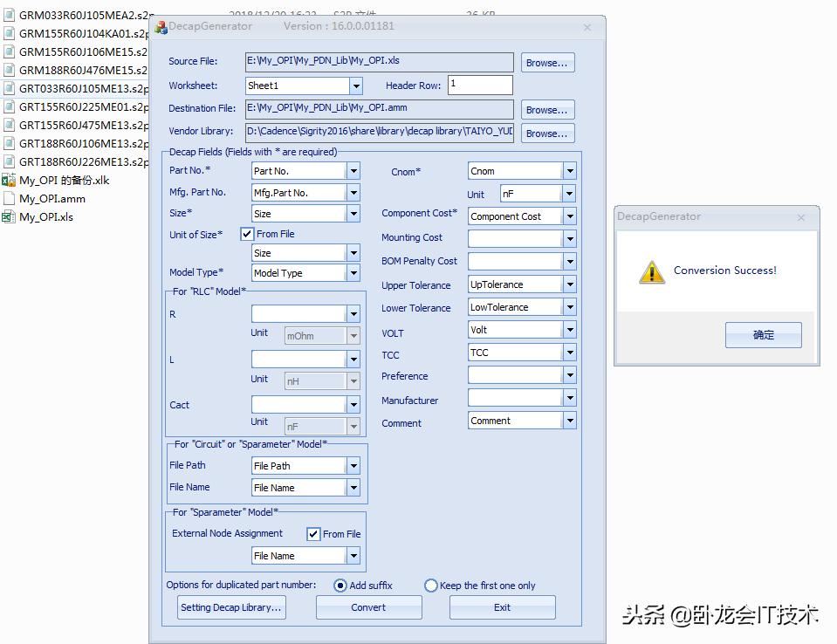The width and height of the screenshot is (837, 644).
Task: Open the File Path dropdown
Action: [353, 466]
